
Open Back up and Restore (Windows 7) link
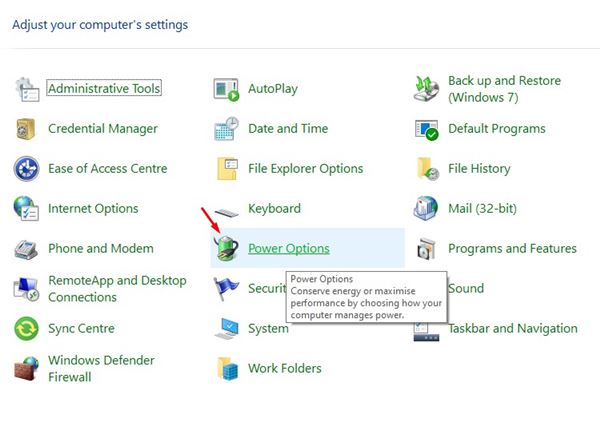[x=504, y=89]
